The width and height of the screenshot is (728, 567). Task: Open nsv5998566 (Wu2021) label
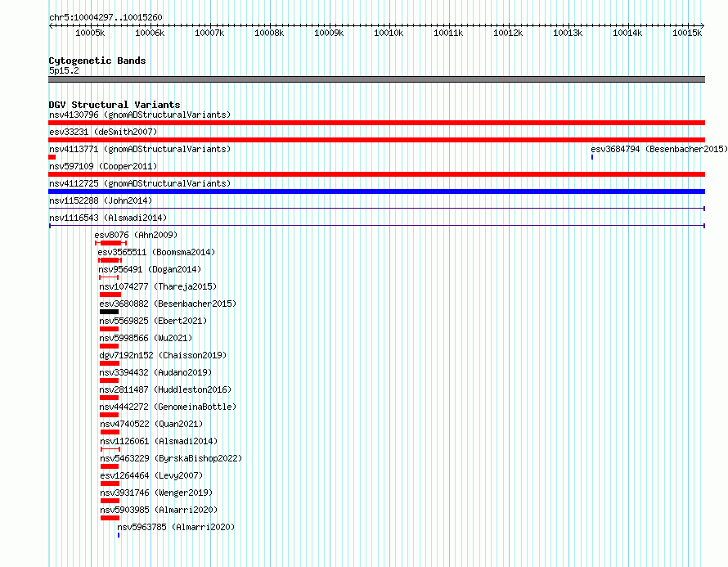pyautogui.click(x=146, y=338)
